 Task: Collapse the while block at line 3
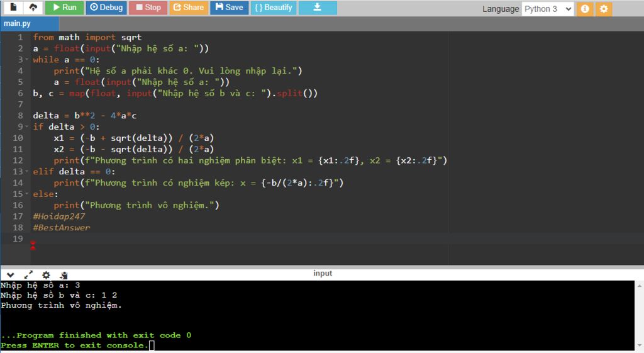click(27, 60)
